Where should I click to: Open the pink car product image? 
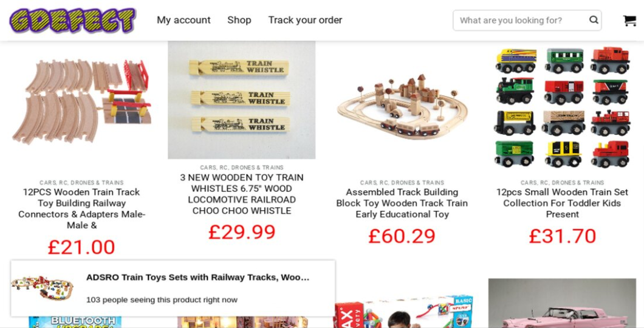point(562,303)
